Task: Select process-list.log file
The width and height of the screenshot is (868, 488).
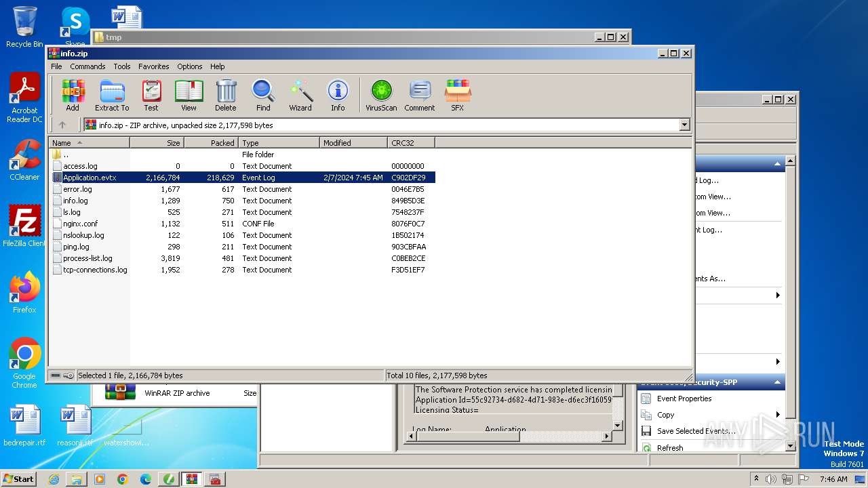Action: coord(242,258)
